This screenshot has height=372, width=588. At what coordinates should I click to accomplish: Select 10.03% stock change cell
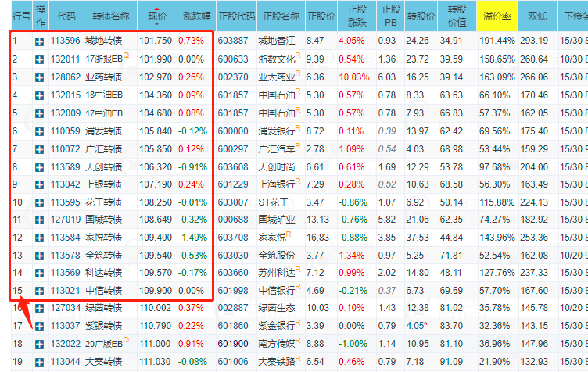pos(354,77)
